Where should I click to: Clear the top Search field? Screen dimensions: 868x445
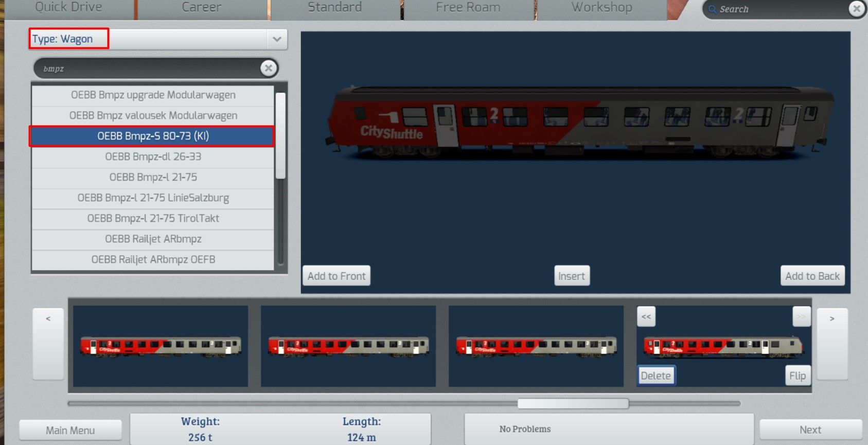click(x=856, y=9)
